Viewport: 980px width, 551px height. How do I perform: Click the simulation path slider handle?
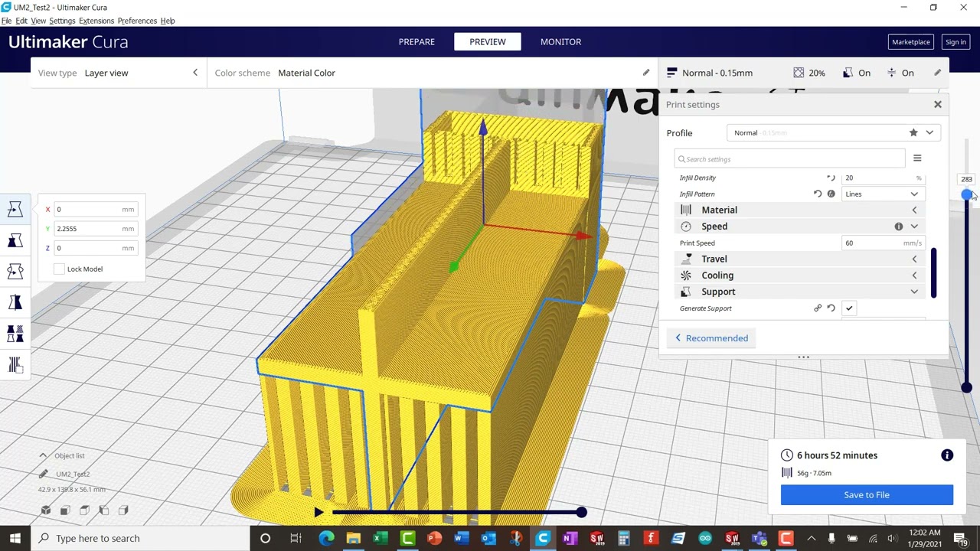click(581, 512)
